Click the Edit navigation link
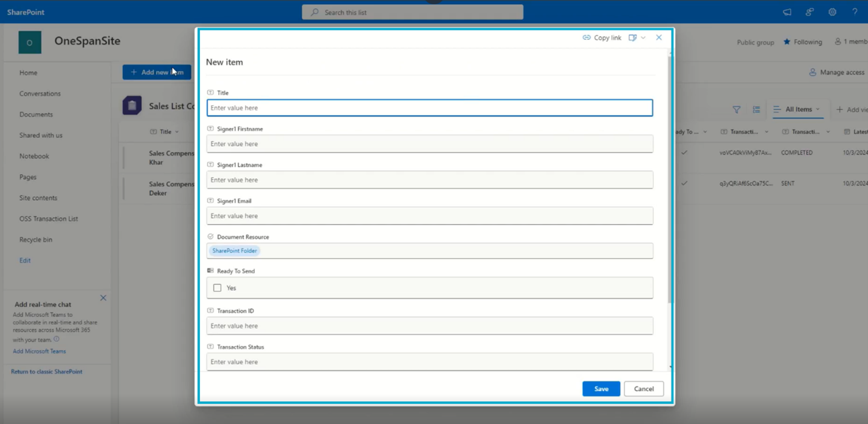Viewport: 868px width, 424px height. (x=25, y=260)
